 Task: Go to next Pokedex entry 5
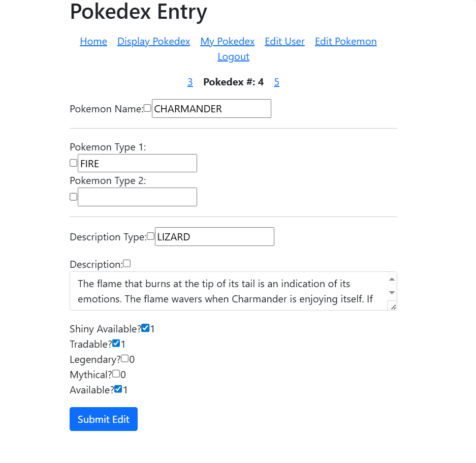(x=277, y=82)
